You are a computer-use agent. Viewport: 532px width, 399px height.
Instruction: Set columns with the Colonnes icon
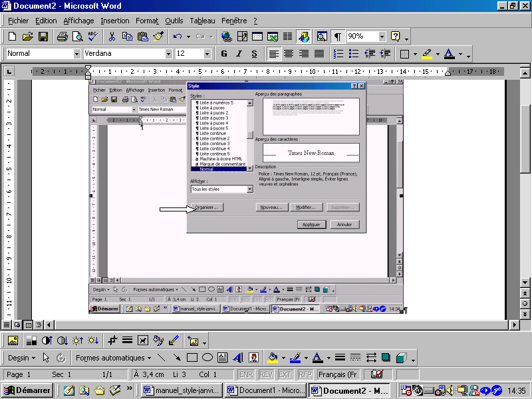click(288, 37)
